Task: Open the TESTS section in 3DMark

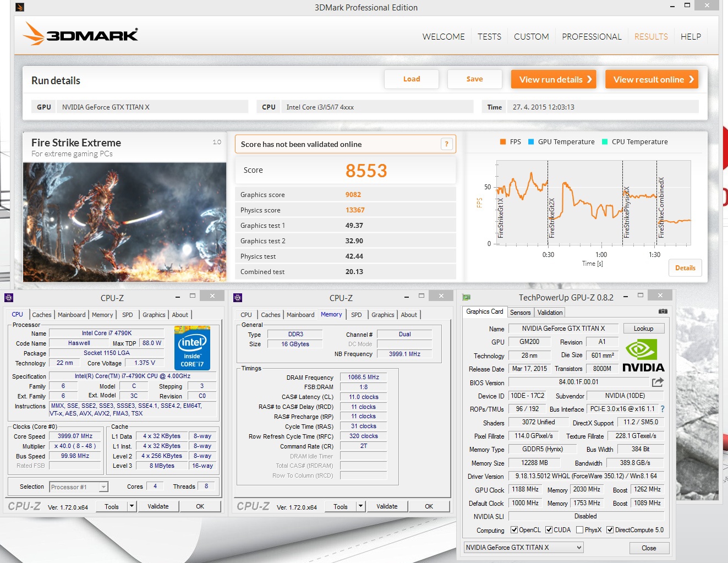Action: click(489, 37)
